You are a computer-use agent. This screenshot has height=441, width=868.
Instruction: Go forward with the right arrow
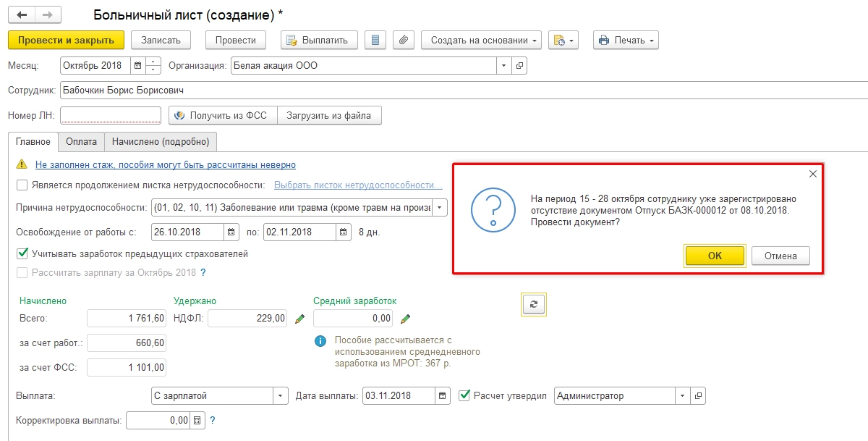[48, 14]
